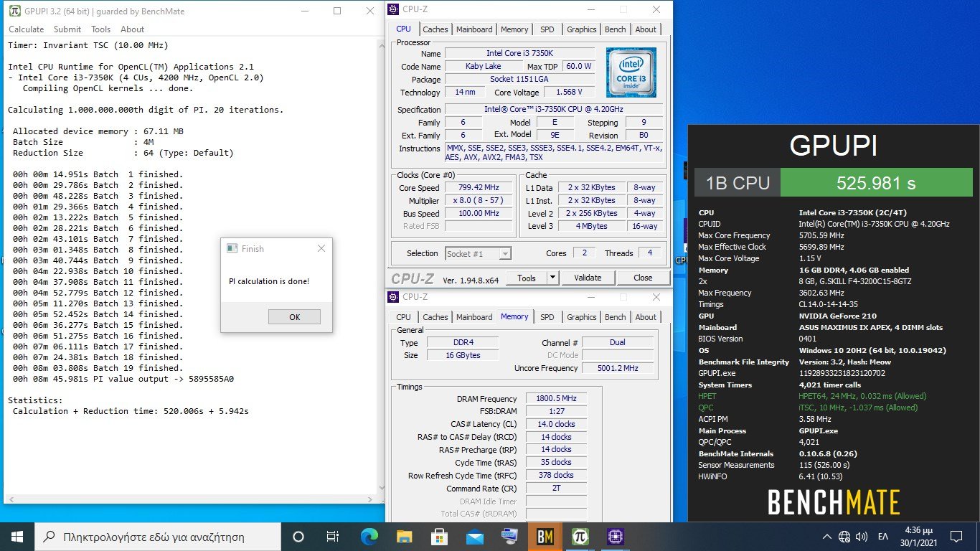Open Task View on the taskbar
The width and height of the screenshot is (980, 551).
point(333,537)
